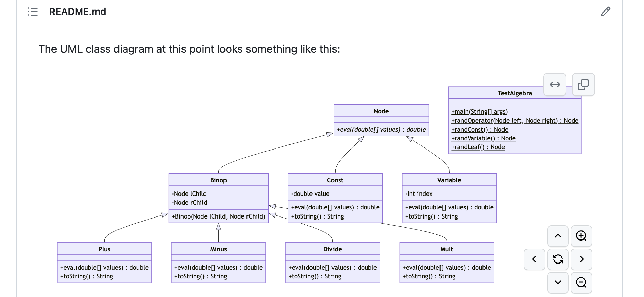
Task: Click the randOperator method in TestAlgebra
Action: (515, 120)
